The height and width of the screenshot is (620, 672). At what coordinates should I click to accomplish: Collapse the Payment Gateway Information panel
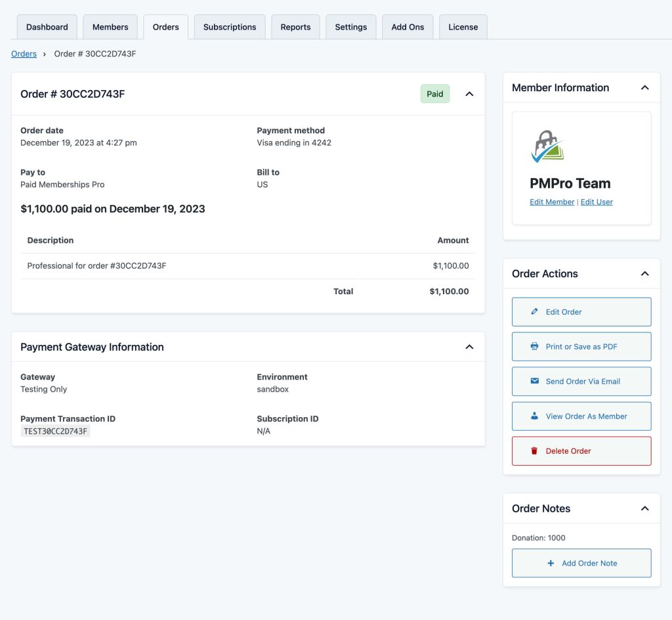469,347
